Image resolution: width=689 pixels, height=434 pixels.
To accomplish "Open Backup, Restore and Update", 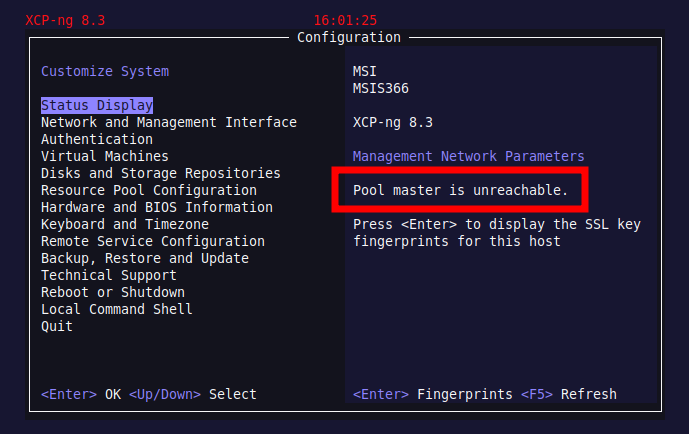I will point(145,258).
